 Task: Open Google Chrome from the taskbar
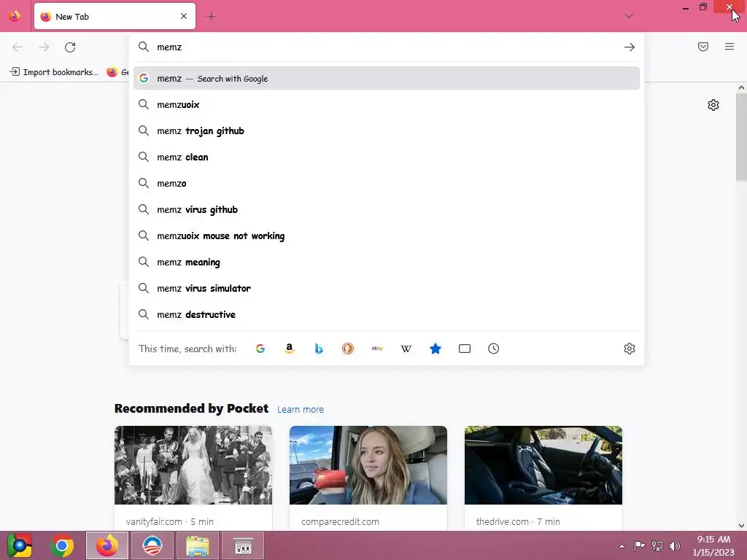(62, 545)
